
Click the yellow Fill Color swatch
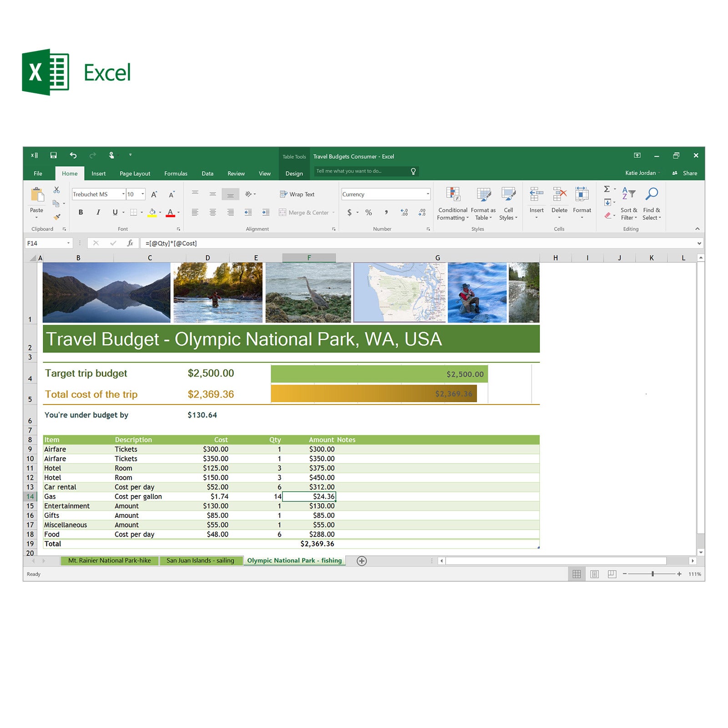152,212
